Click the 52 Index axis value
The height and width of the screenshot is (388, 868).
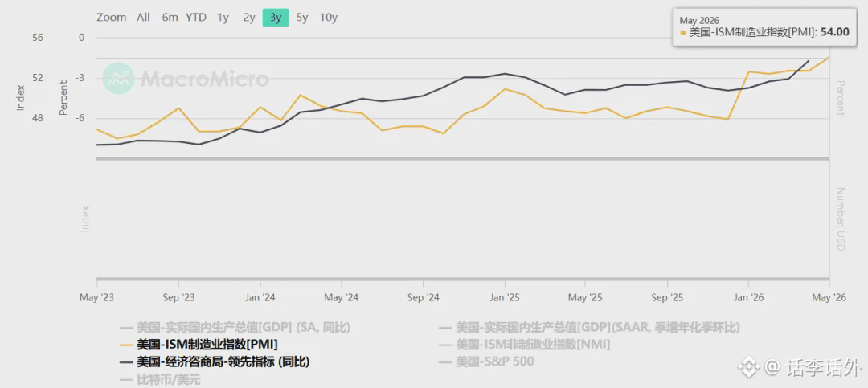tap(37, 78)
